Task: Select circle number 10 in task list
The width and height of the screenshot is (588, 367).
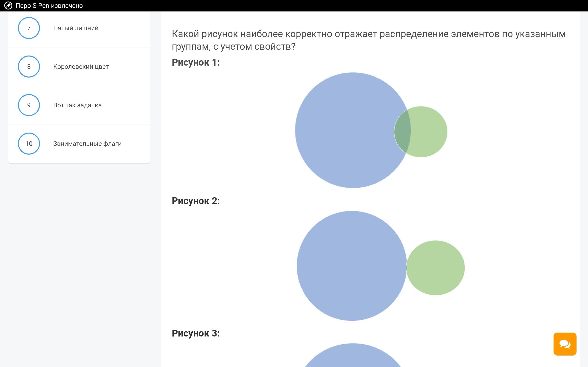Action: [29, 143]
